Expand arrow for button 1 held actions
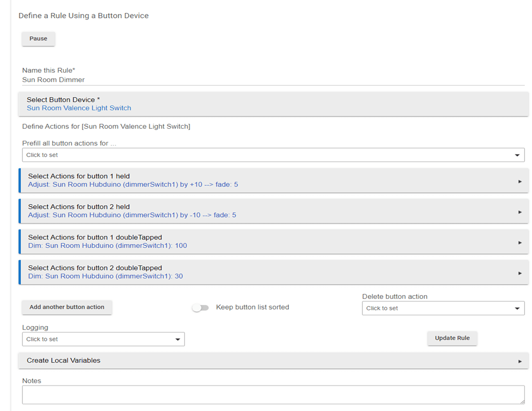Viewport: 532px width, 411px height. point(520,181)
